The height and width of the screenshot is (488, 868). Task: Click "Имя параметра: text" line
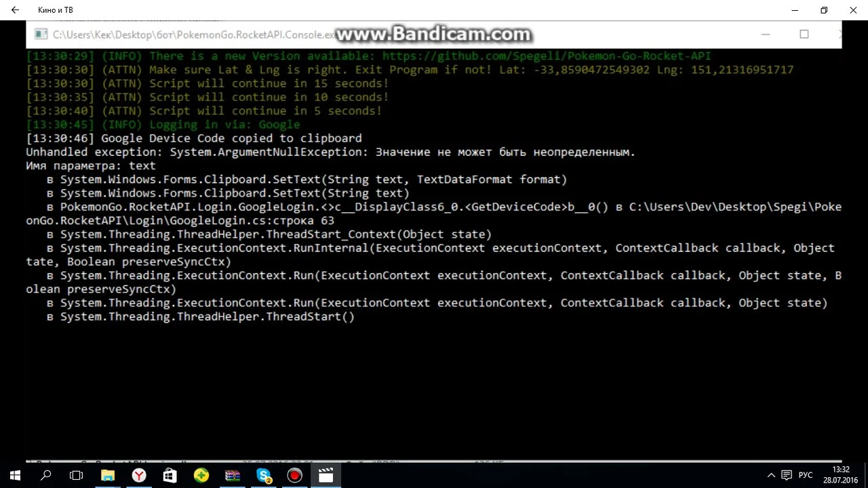(x=91, y=165)
